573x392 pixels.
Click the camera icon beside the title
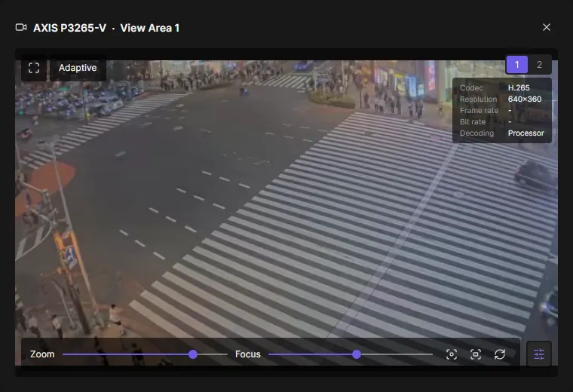click(x=21, y=27)
